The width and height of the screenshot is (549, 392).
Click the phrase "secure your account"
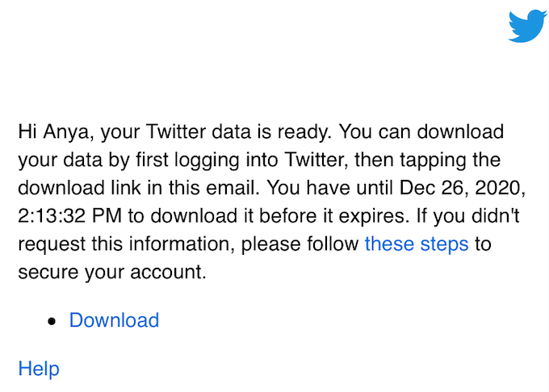coord(111,272)
